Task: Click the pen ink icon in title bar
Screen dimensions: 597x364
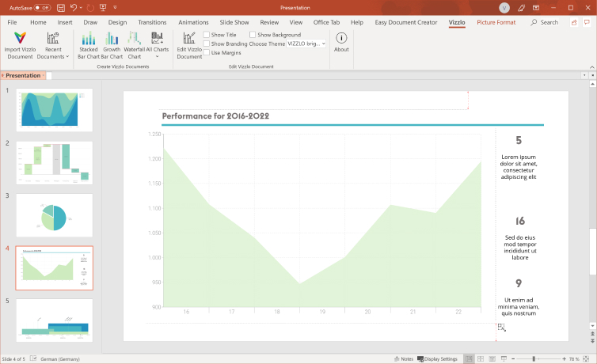Action: pyautogui.click(x=521, y=8)
